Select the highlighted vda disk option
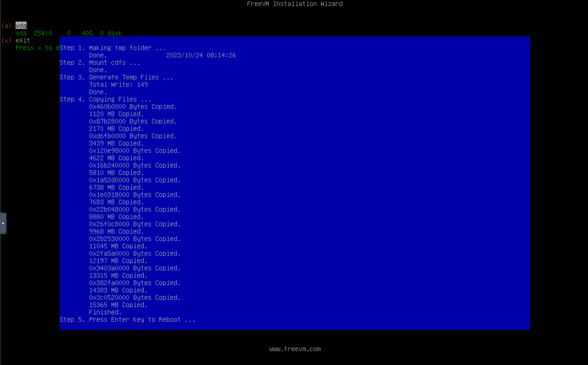This screenshot has height=365, width=588. click(21, 26)
